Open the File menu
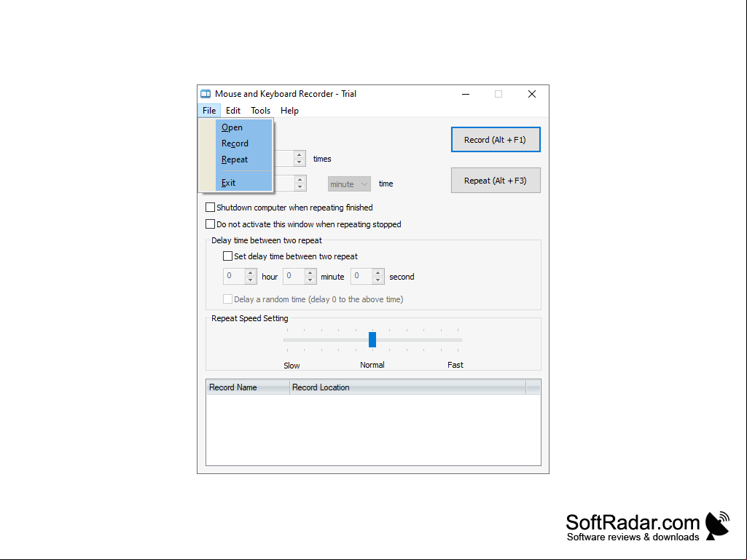The height and width of the screenshot is (560, 747). (209, 111)
